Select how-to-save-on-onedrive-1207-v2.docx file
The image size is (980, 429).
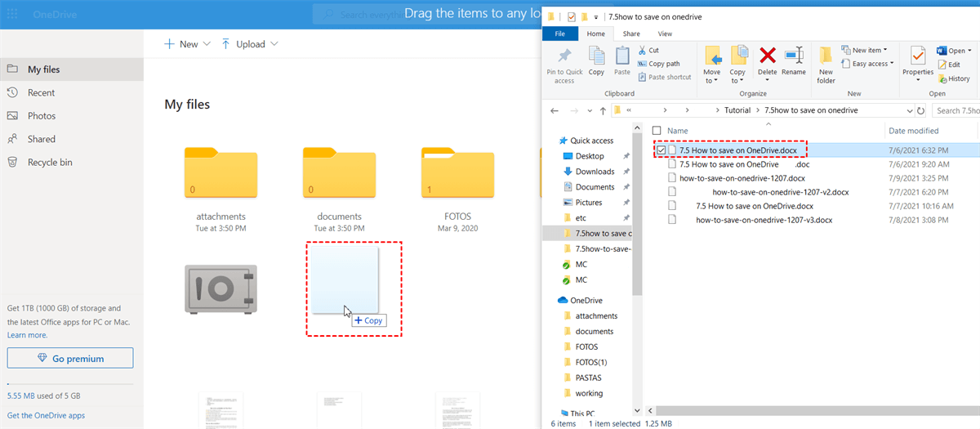click(780, 193)
